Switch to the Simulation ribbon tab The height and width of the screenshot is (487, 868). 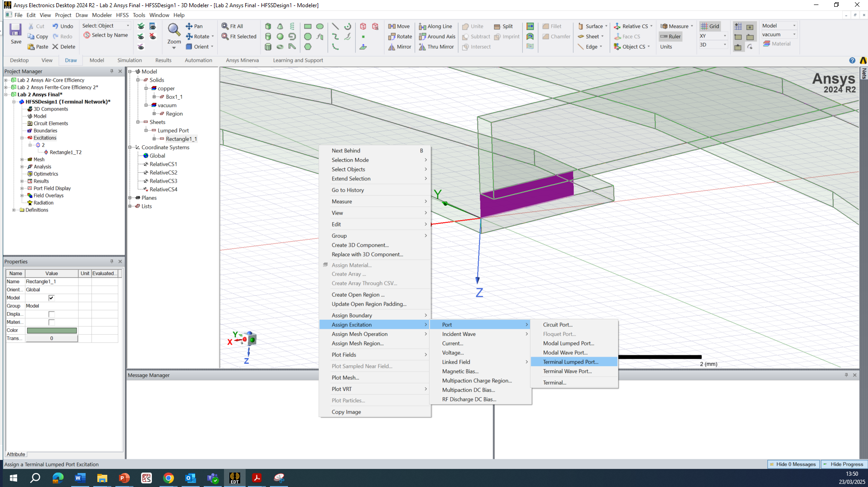[129, 60]
